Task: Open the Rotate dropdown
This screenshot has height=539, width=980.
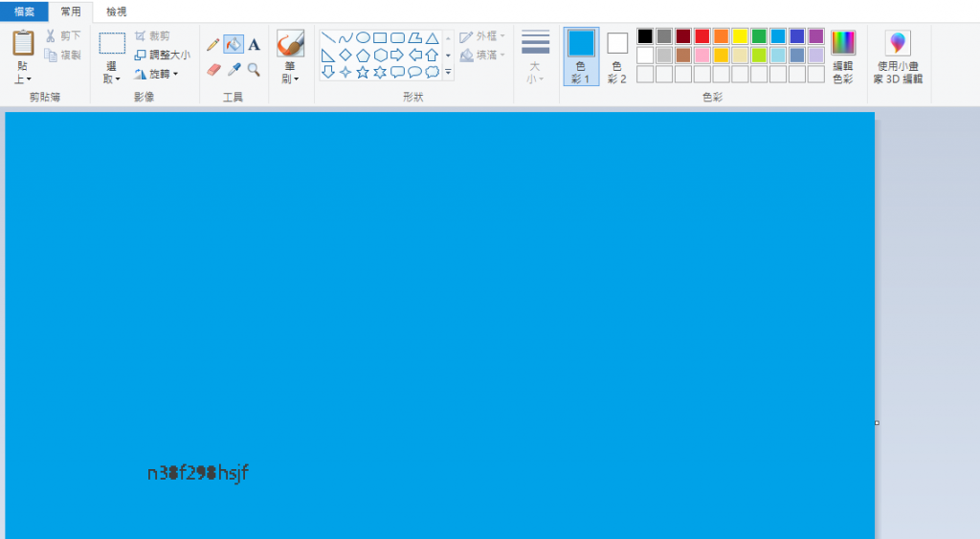Action: pyautogui.click(x=156, y=74)
